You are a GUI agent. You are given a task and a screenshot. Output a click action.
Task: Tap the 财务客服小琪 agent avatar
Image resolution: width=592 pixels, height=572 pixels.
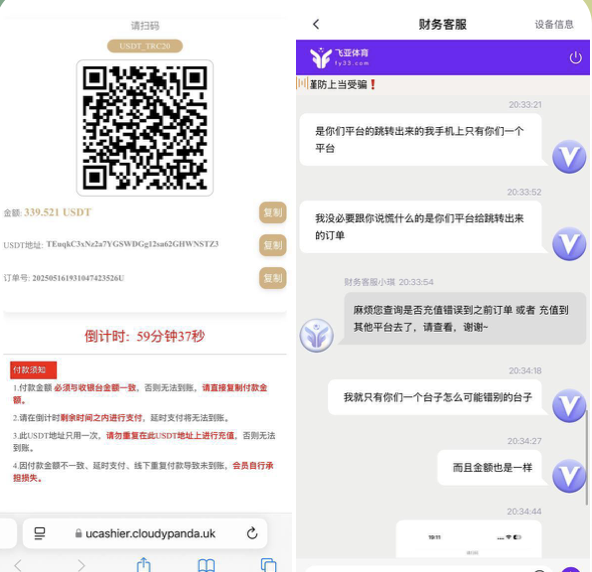[x=316, y=336]
